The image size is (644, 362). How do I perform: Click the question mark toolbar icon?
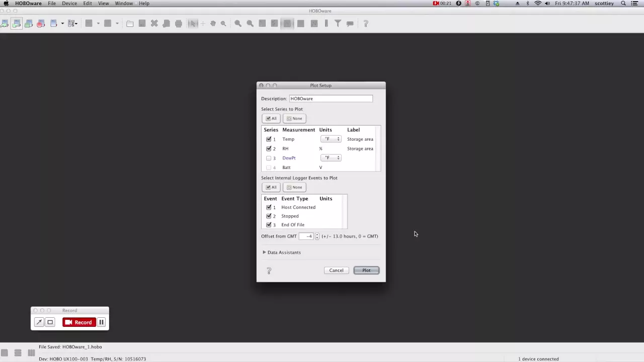click(x=366, y=23)
